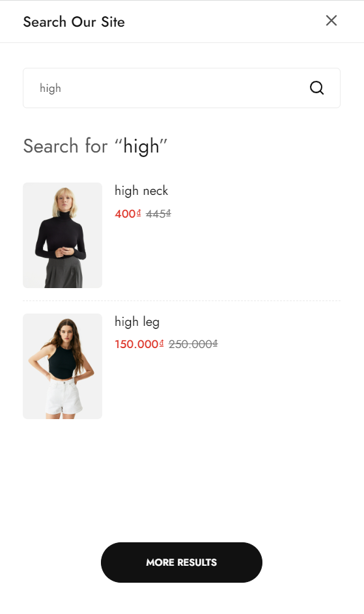Click the crossed-out 250.000₫ original price
The width and height of the screenshot is (364, 614).
pos(193,344)
